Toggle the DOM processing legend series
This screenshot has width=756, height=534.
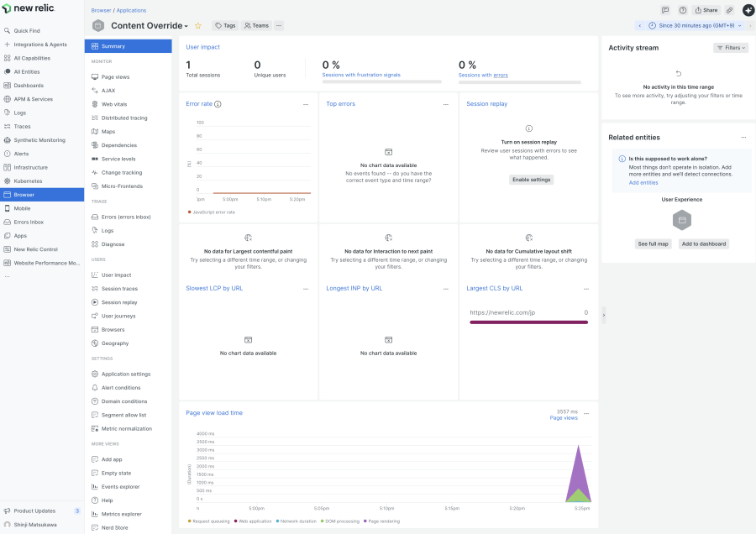(x=340, y=521)
